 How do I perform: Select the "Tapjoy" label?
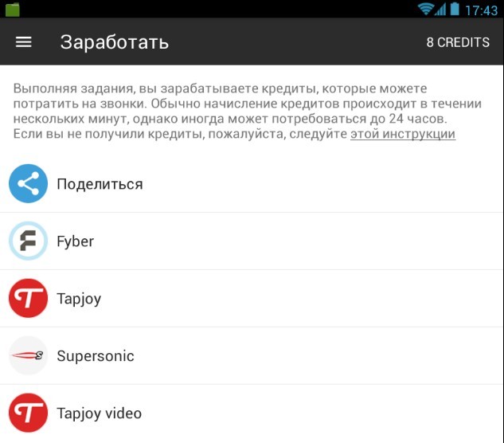pos(79,299)
